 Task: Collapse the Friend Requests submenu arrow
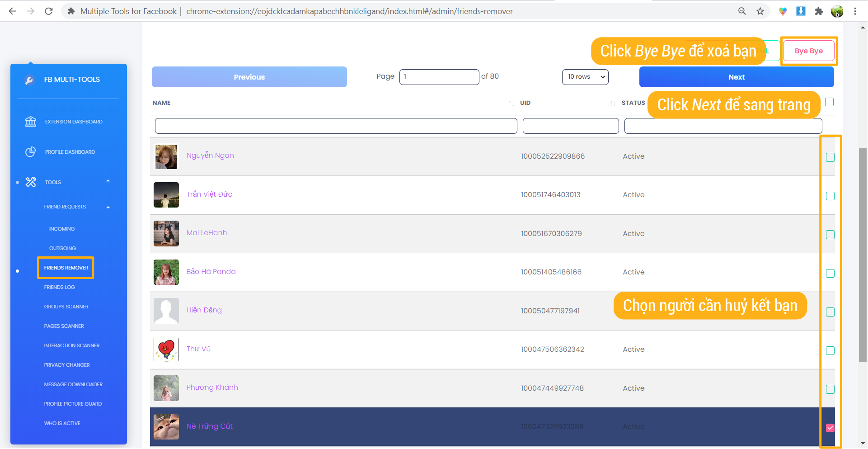(108, 207)
